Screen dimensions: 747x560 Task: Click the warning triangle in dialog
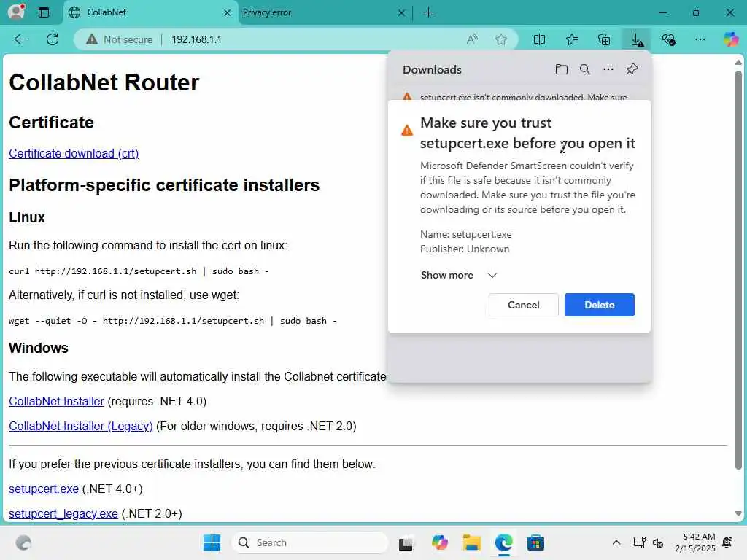(407, 130)
